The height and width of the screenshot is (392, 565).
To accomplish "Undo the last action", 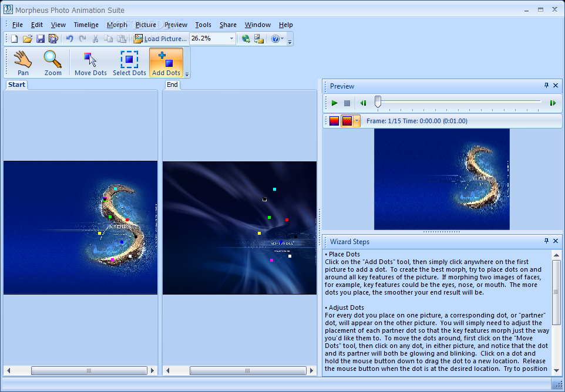I will pos(69,39).
